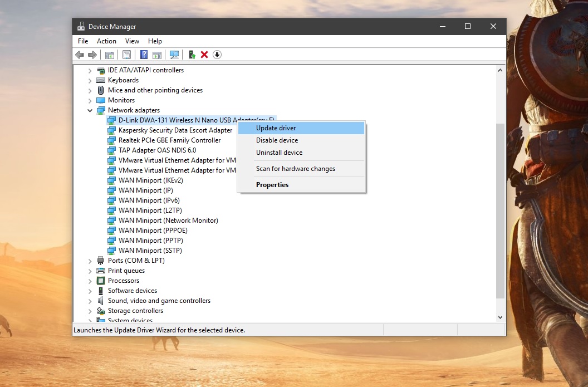Select WAN Miniport (PPTP)
This screenshot has width=588, height=387.
[x=151, y=241]
